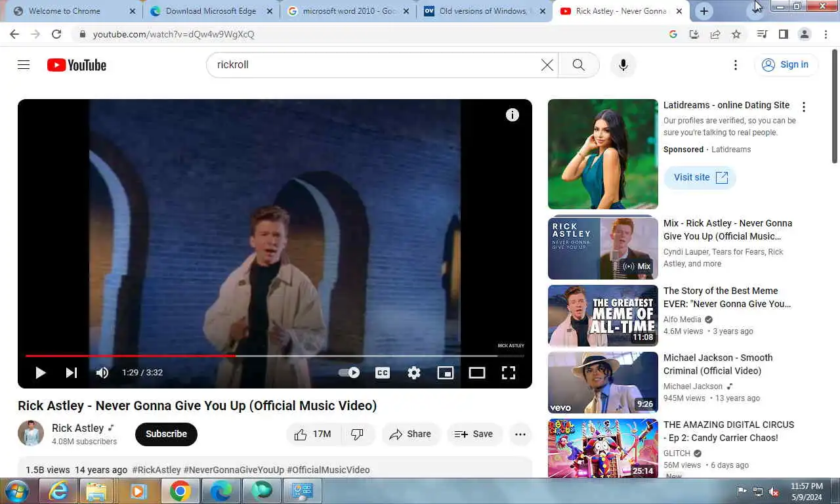840x504 pixels.
Task: Open The Greatest Meme thumbnail
Action: click(x=602, y=316)
